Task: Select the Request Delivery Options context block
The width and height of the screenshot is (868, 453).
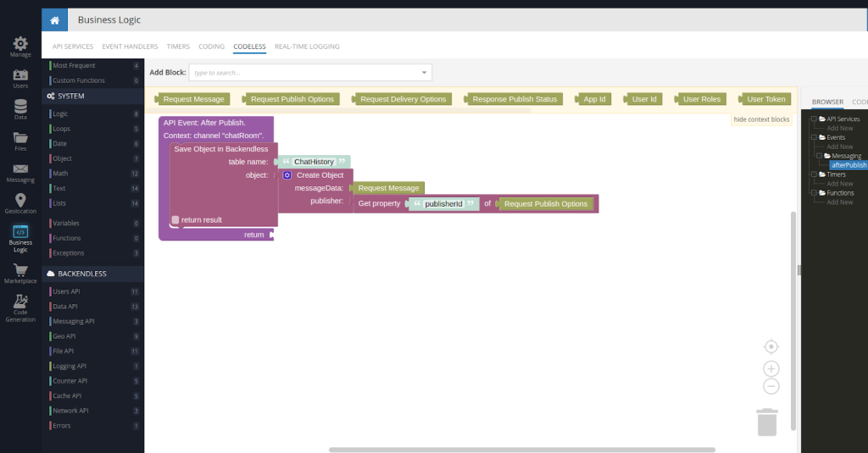Action: click(401, 99)
